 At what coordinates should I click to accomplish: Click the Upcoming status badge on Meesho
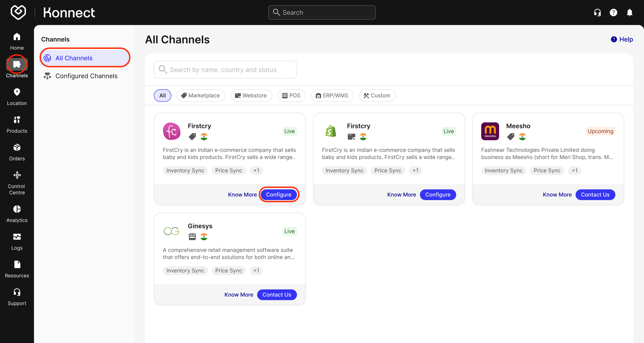(600, 131)
